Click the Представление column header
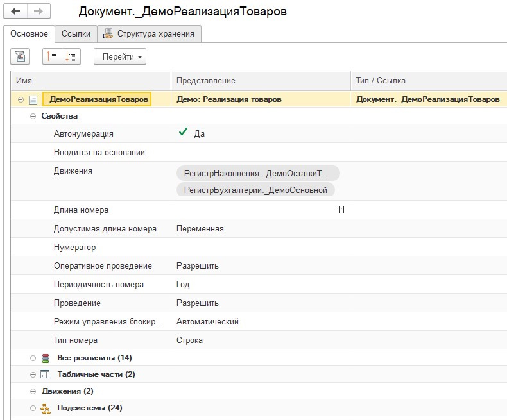Screen dimensions: 507x420 261,80
